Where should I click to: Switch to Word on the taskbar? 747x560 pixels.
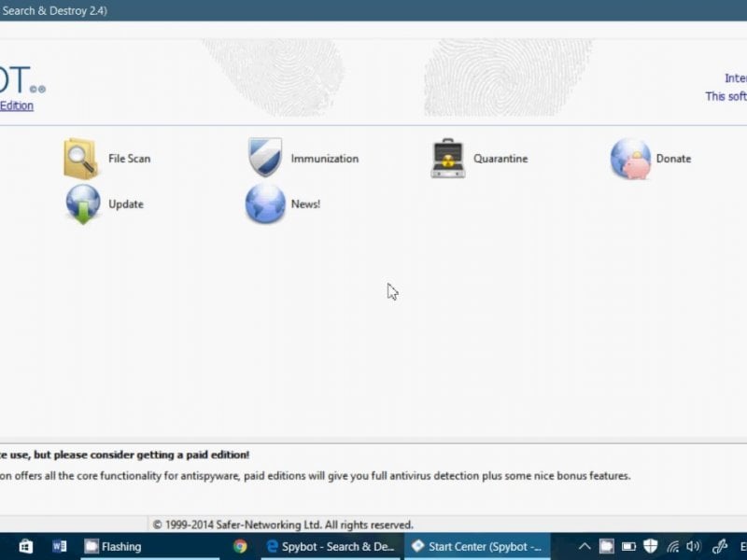pyautogui.click(x=60, y=546)
